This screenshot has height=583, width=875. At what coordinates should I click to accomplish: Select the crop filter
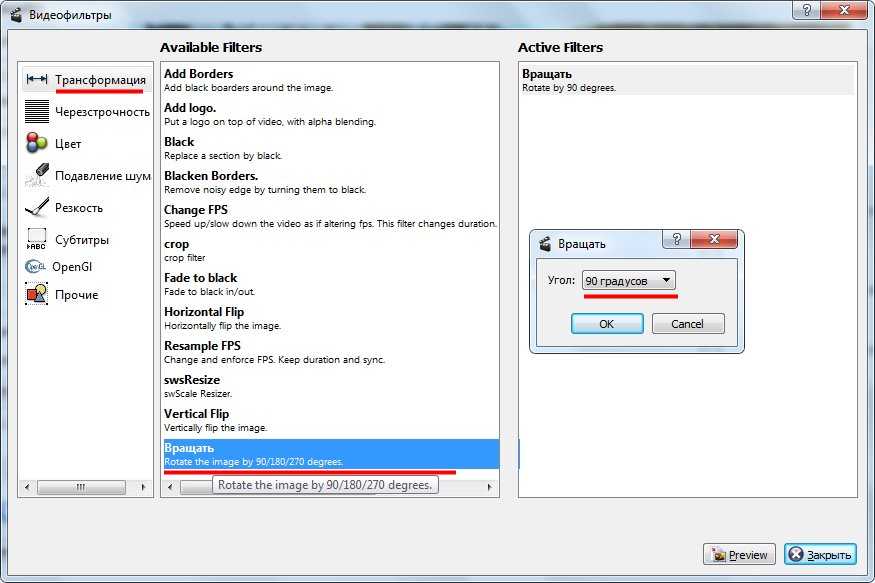pos(330,250)
